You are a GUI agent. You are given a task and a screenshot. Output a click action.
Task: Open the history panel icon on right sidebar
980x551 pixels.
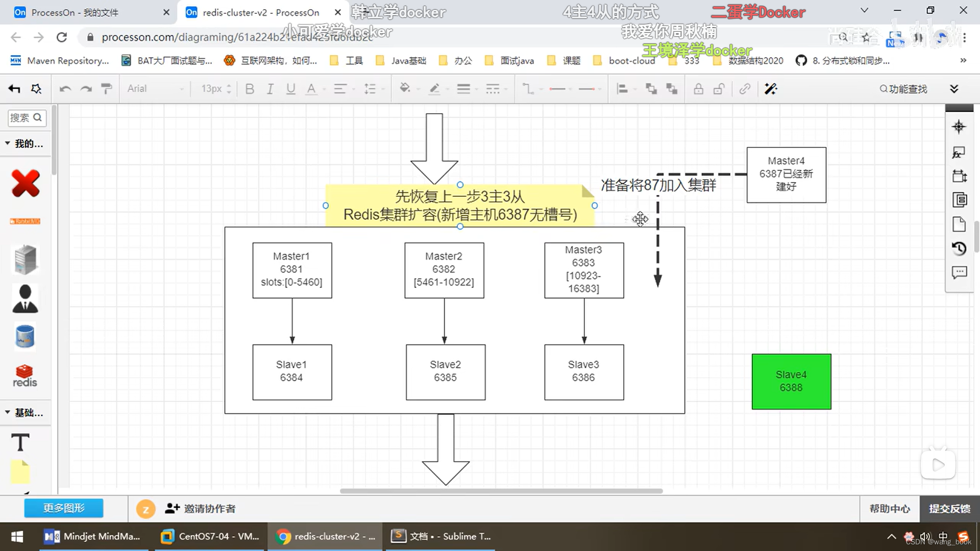coord(959,248)
